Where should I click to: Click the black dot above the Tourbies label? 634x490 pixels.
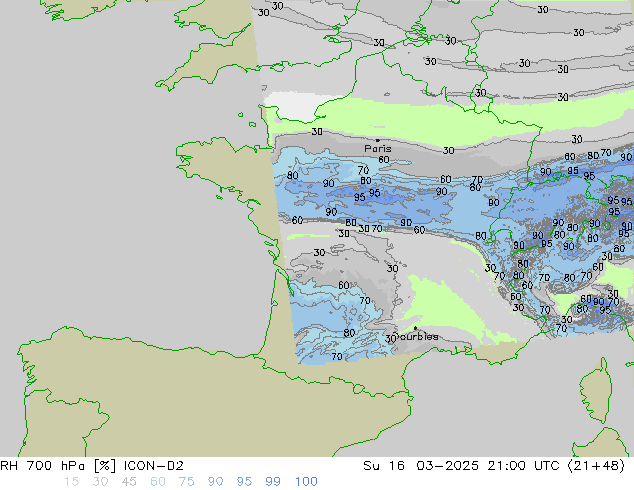click(x=415, y=328)
